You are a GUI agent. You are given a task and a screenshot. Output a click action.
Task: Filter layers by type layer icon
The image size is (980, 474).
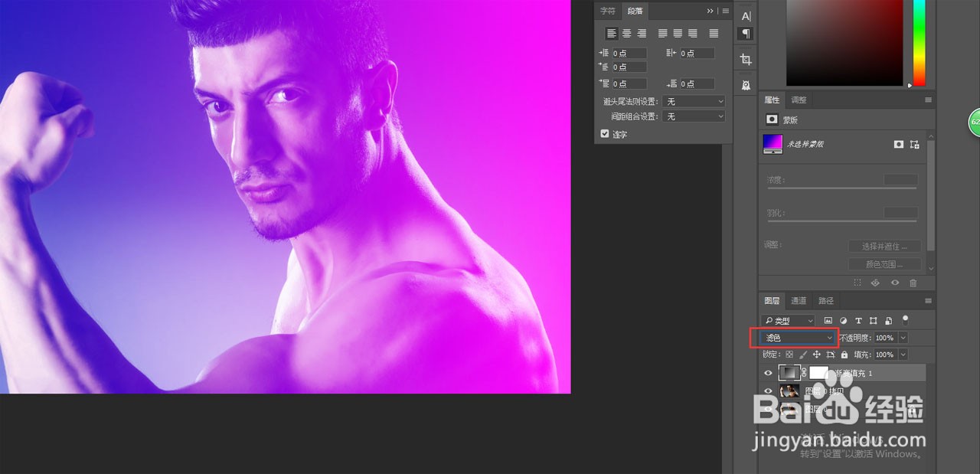(x=858, y=321)
